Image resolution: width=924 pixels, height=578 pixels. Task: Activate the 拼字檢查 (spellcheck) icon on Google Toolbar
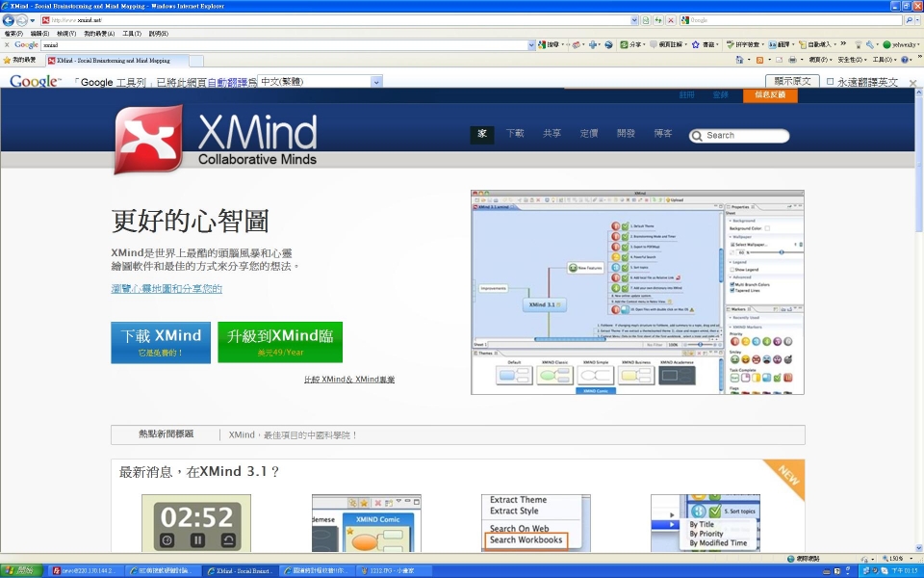click(730, 44)
